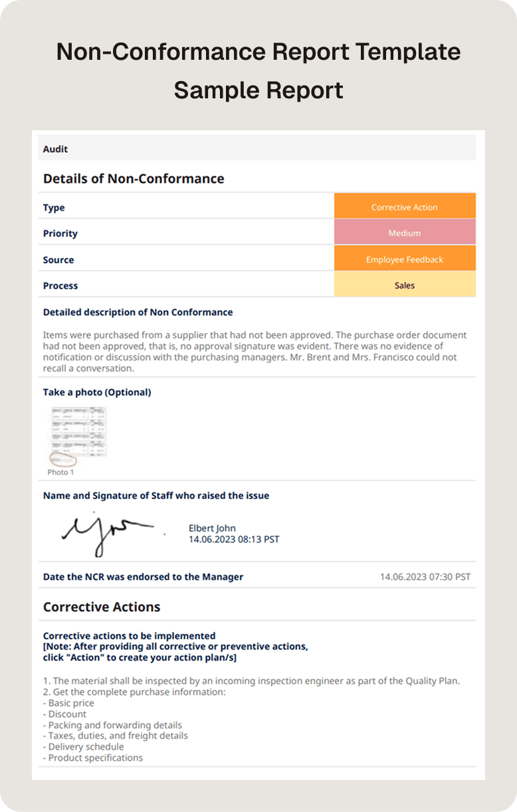Click the Source row label

tap(58, 260)
